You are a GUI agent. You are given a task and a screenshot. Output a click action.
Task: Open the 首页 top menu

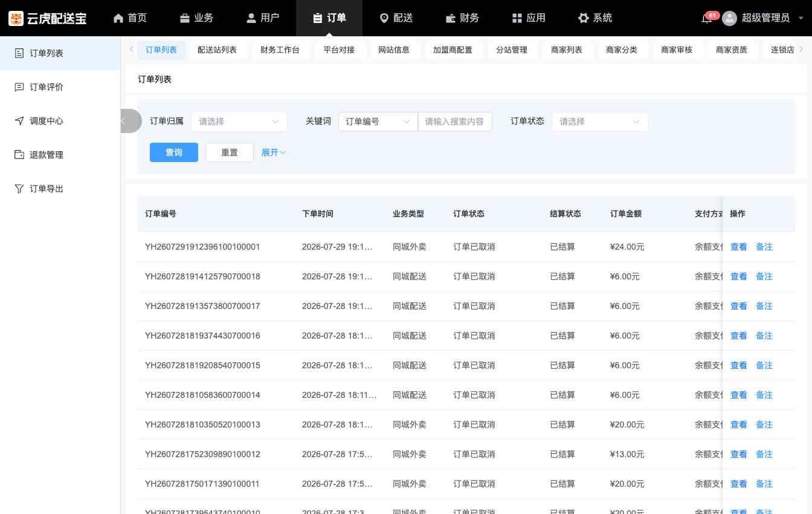[x=130, y=18]
